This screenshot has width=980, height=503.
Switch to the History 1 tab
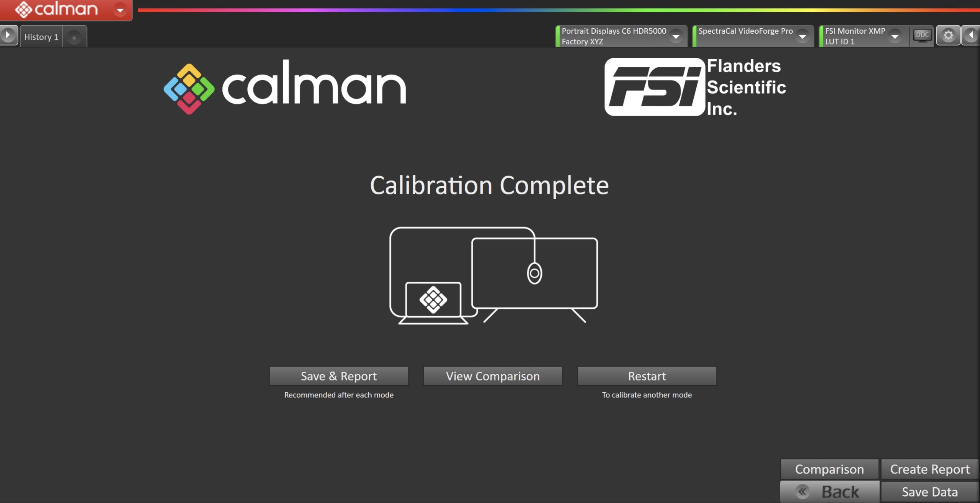[x=41, y=37]
